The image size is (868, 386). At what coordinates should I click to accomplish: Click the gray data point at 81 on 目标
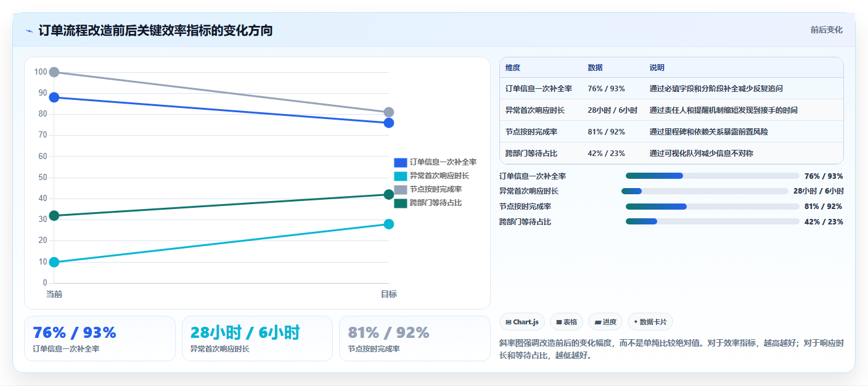click(x=389, y=112)
